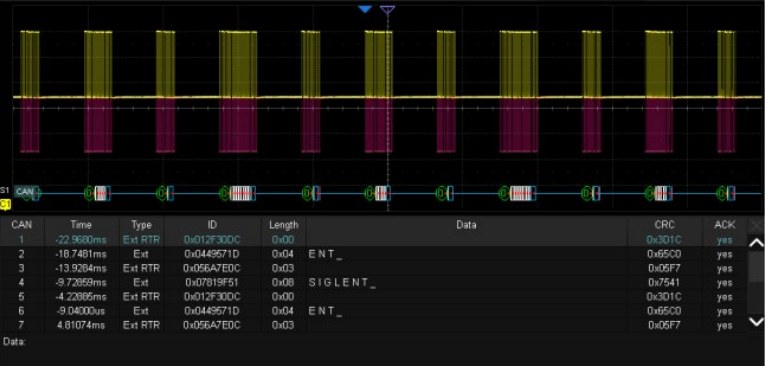Screen dimensions: 765x366
Task: Click length 0x08 in row 4
Action: click(283, 283)
